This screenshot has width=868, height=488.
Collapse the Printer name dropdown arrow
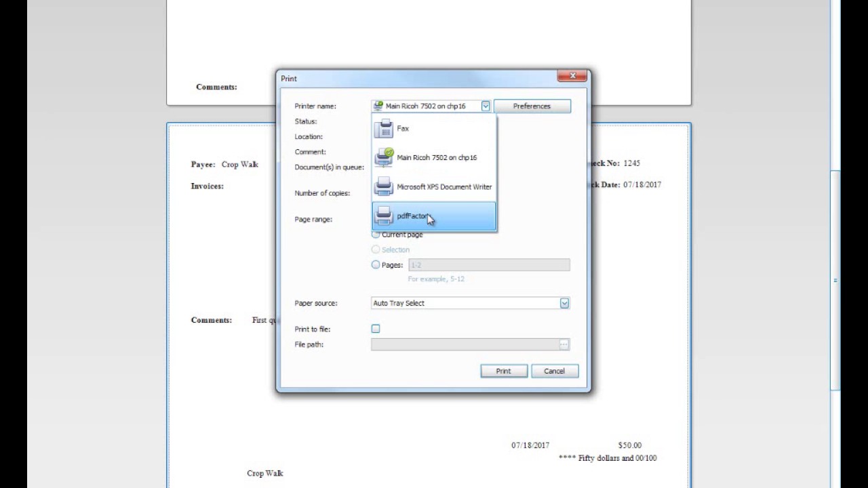point(485,106)
